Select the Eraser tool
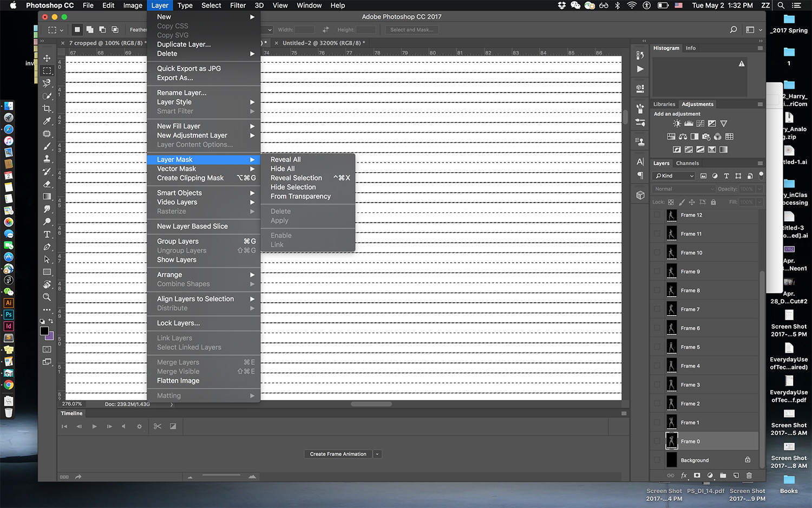Screen dimensions: 812x508 coord(47,184)
